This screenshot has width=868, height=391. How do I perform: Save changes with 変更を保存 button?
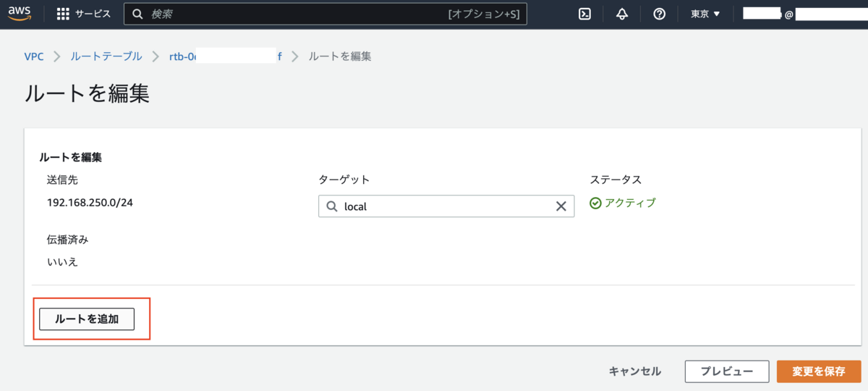click(x=819, y=371)
